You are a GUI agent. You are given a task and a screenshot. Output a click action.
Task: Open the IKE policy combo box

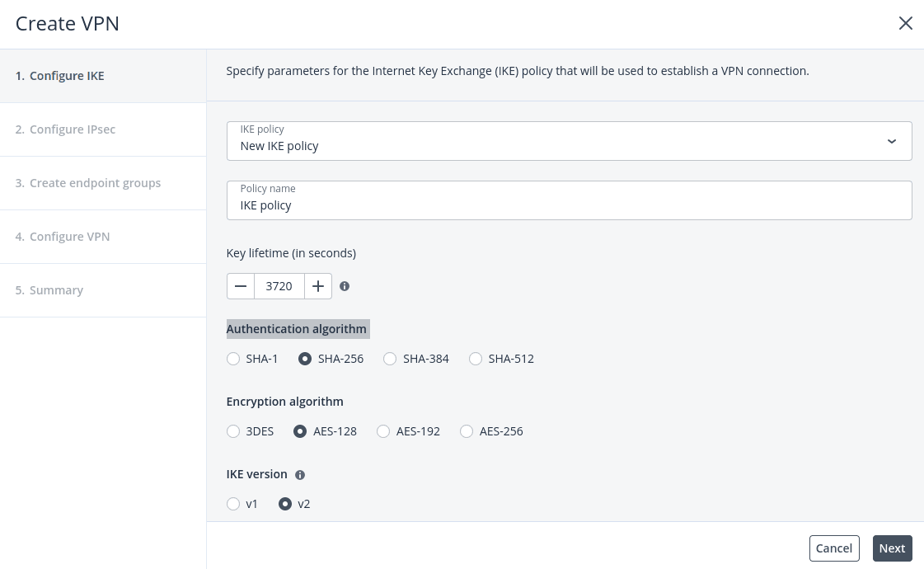coord(569,141)
